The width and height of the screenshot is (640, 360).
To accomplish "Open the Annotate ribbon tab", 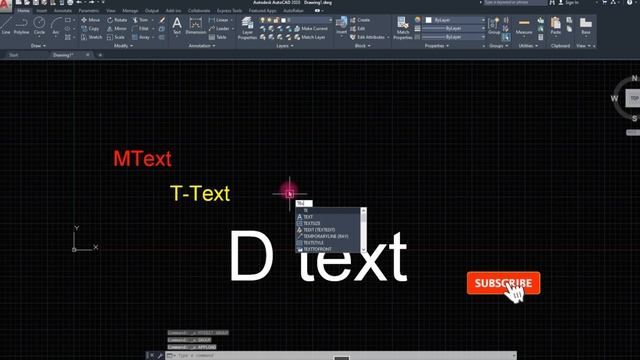I will pyautogui.click(x=63, y=11).
